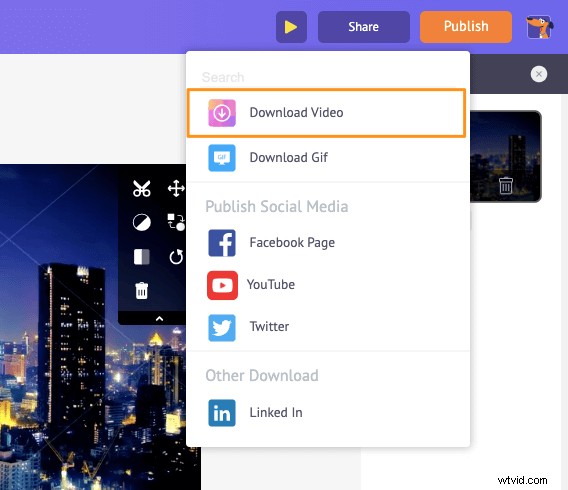The width and height of the screenshot is (568, 490).
Task: Open the user profile avatar
Action: point(539,27)
